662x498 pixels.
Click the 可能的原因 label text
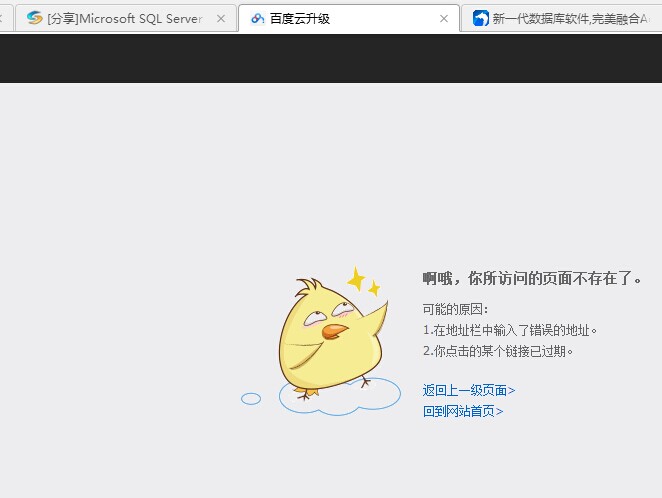(455, 309)
